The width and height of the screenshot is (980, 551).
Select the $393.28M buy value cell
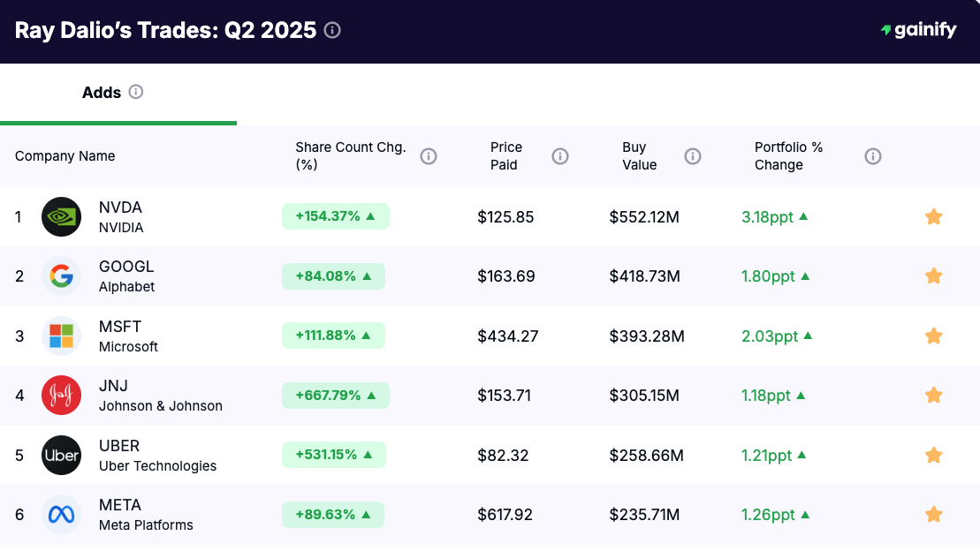click(x=647, y=336)
